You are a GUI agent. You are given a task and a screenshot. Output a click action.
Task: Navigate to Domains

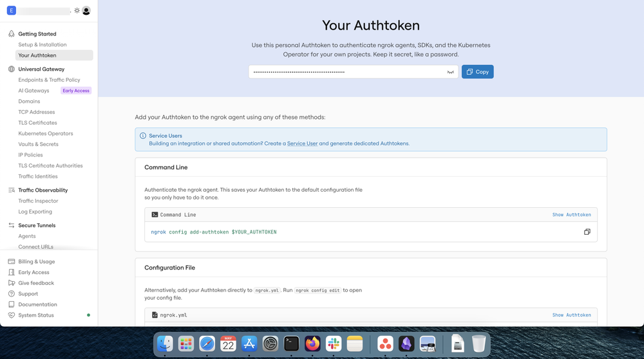click(29, 102)
